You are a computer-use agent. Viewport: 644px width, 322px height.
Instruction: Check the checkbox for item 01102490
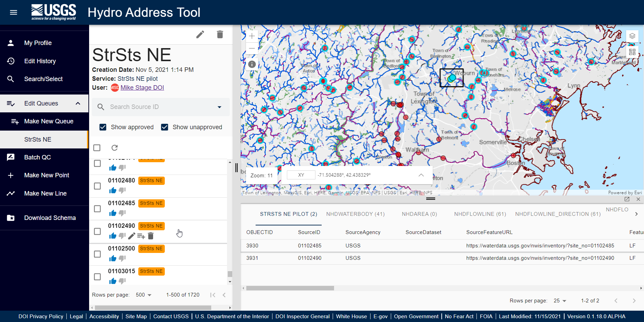(97, 232)
